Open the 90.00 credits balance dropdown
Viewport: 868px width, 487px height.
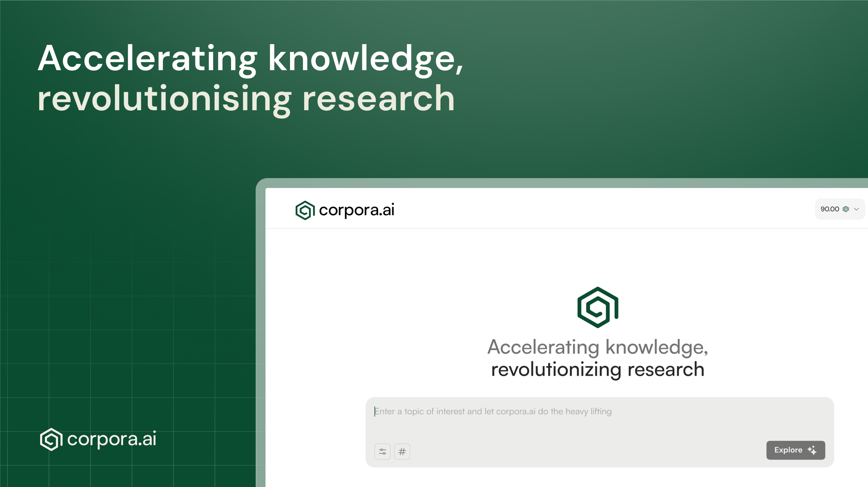coord(840,209)
